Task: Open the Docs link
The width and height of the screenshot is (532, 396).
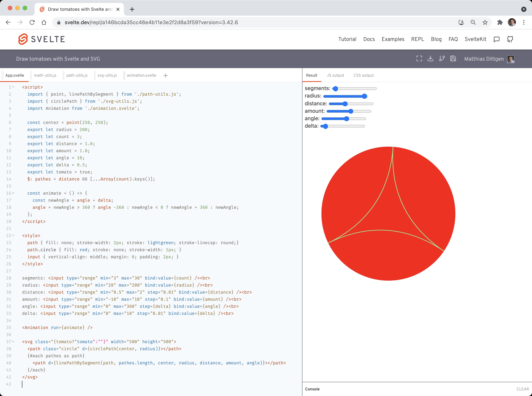Action: [x=369, y=39]
